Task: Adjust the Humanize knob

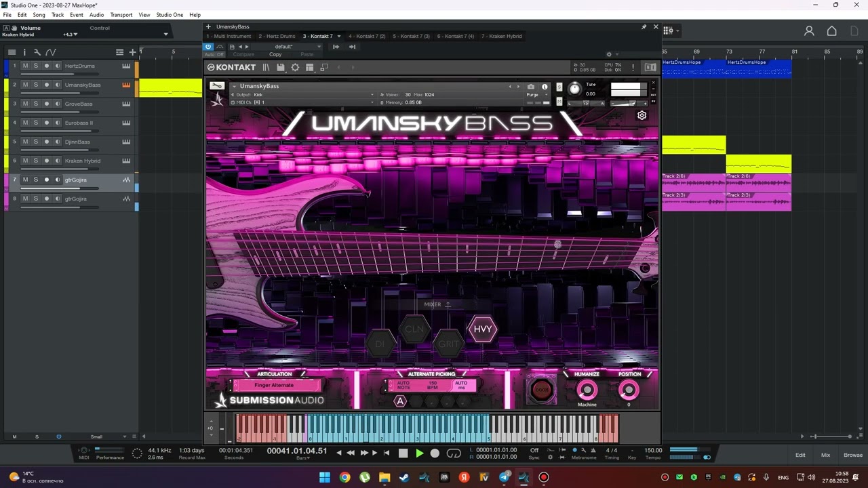Action: click(x=587, y=390)
